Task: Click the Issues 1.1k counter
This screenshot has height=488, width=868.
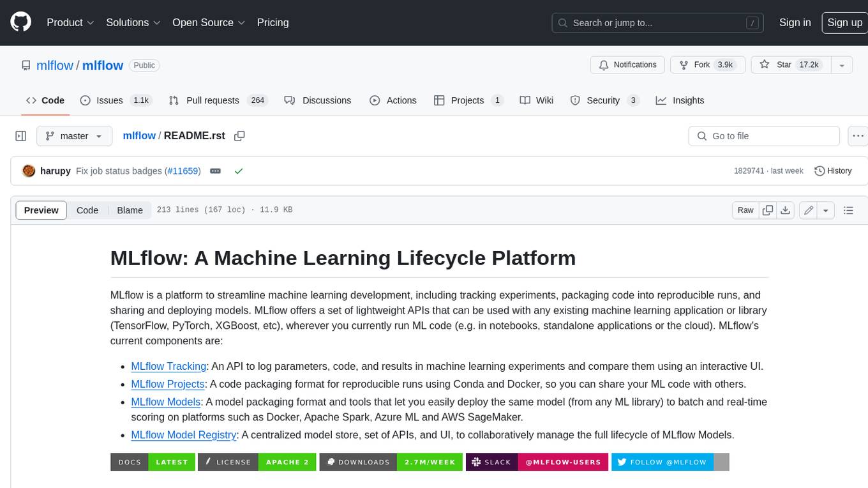Action: pos(140,100)
